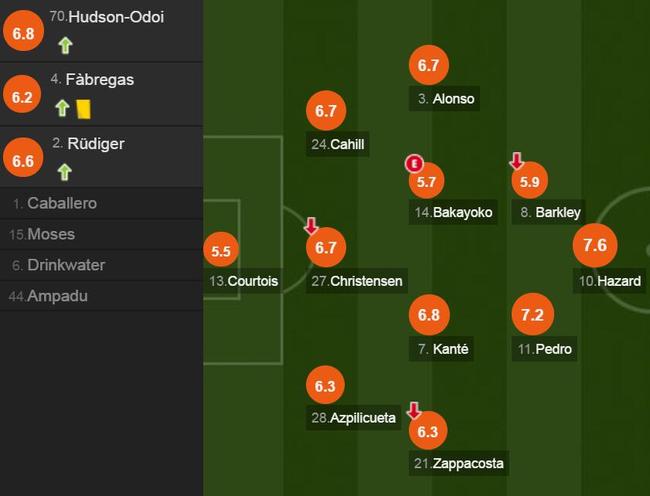
Task: Click the red substitution arrow above Zappacosta
Action: tap(414, 411)
